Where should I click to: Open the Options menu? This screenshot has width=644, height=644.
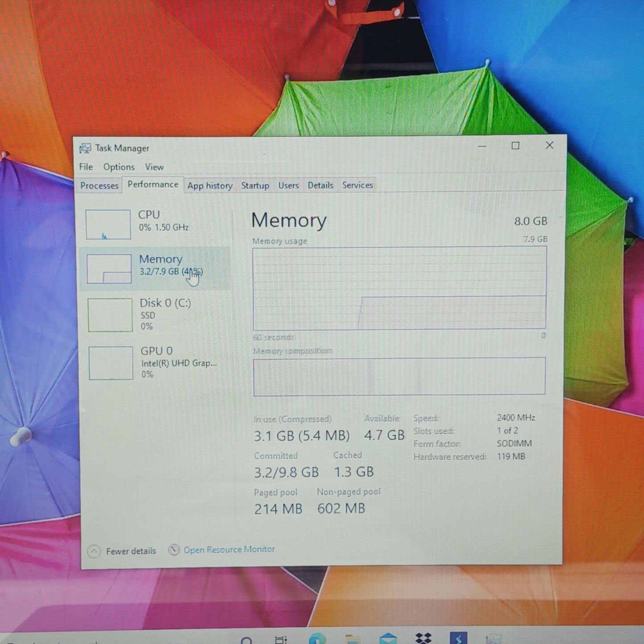(119, 167)
